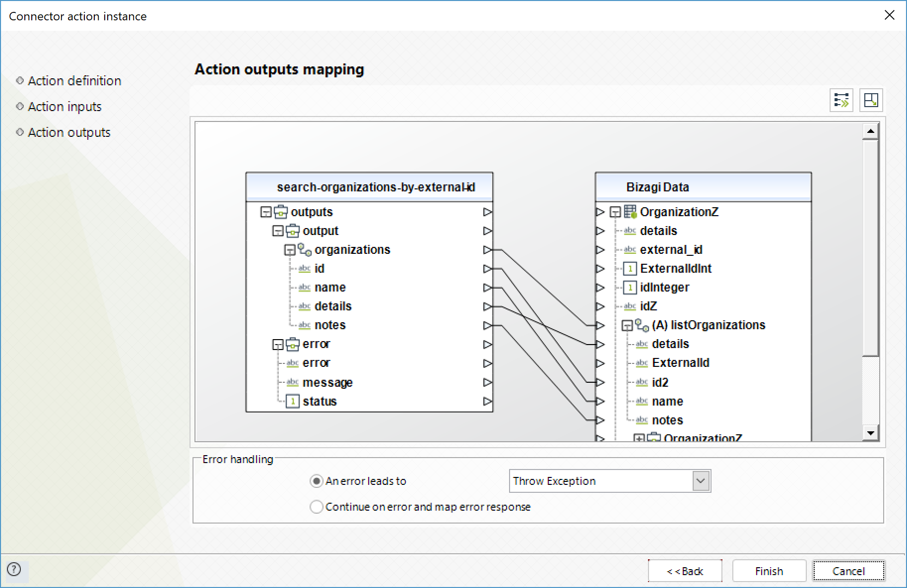Click the output connector arrow beside organizations
907x588 pixels.
[488, 250]
